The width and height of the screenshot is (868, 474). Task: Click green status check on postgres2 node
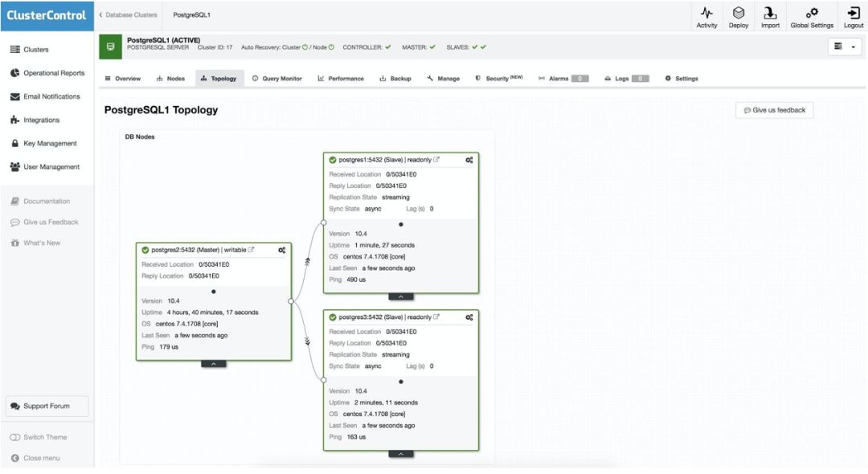tap(145, 250)
